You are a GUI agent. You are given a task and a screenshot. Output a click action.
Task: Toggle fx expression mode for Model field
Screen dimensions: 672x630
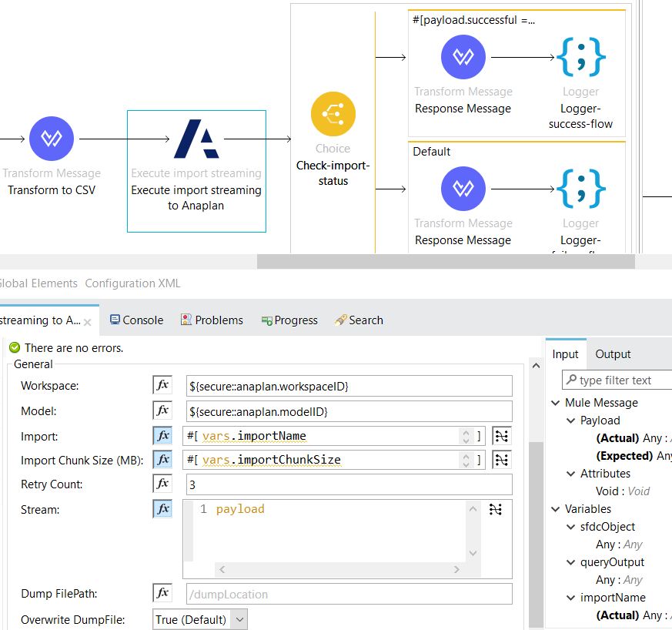click(x=162, y=411)
